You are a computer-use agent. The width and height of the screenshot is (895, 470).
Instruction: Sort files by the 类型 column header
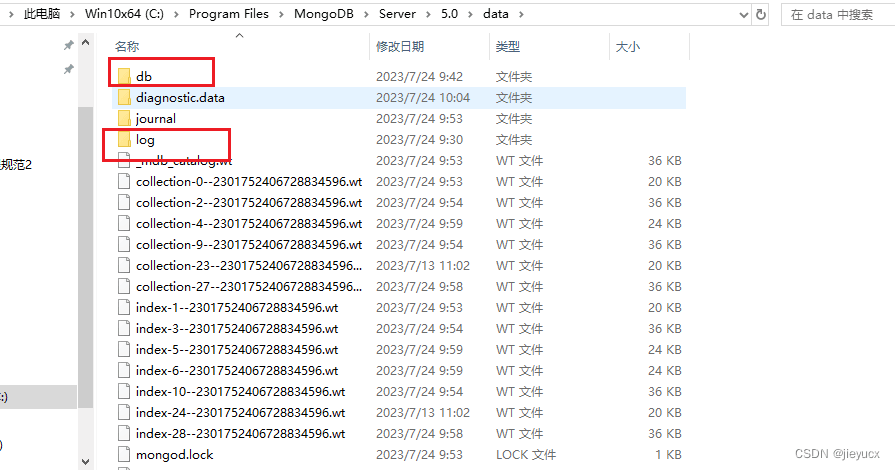click(508, 46)
